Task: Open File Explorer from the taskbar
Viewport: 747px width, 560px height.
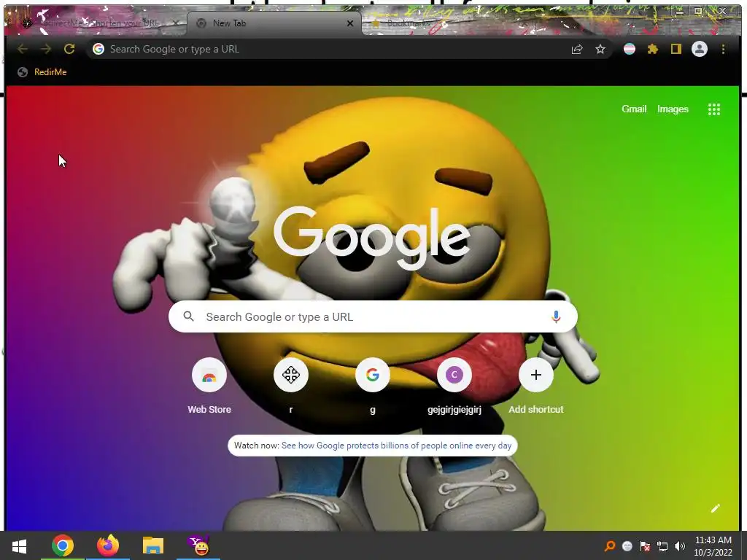Action: point(153,545)
